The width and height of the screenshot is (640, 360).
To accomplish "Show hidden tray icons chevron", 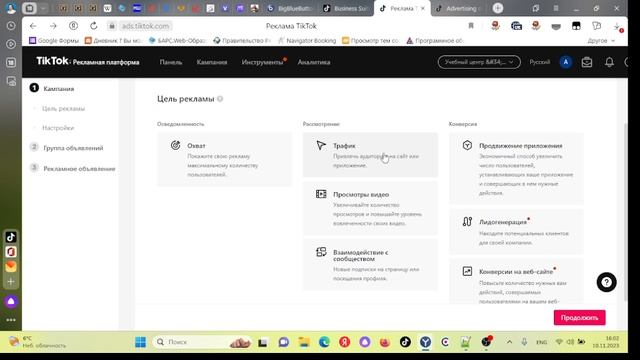I will (x=509, y=342).
